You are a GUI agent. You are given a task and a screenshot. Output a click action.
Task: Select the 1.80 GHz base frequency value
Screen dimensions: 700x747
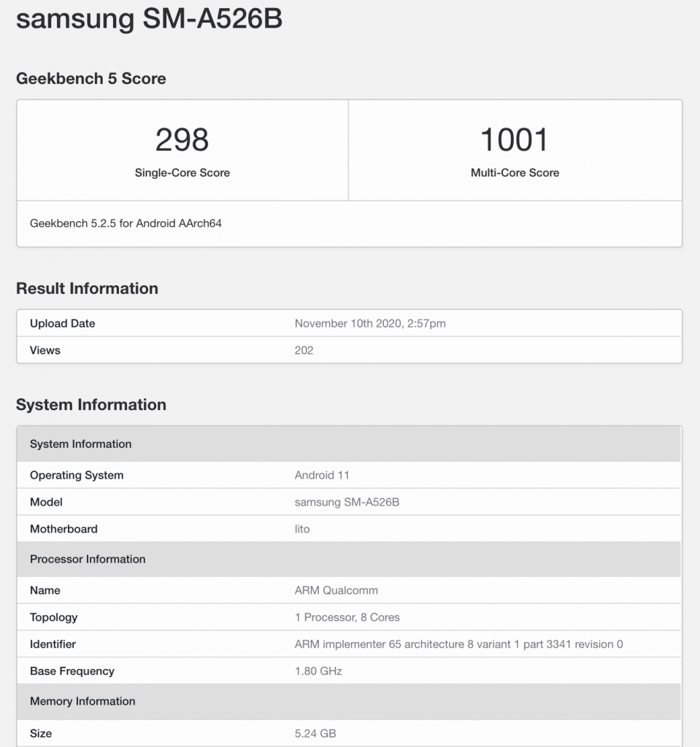point(318,671)
